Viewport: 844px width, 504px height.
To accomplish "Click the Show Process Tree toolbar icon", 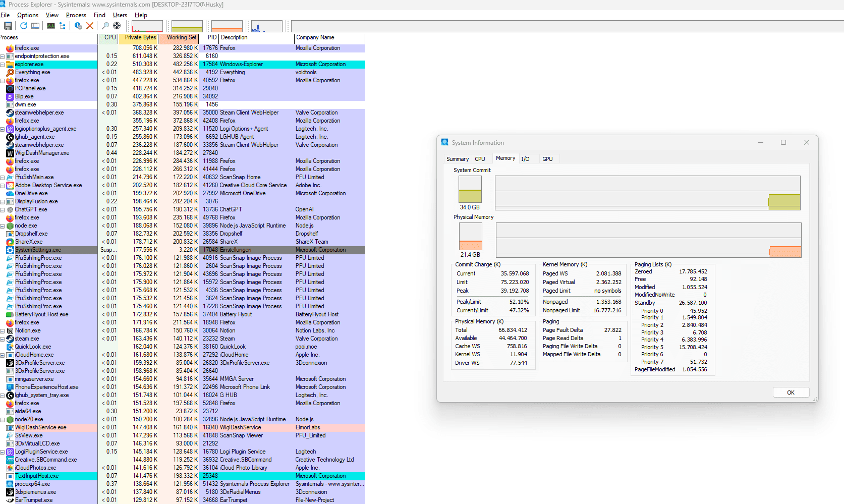I will pyautogui.click(x=63, y=26).
